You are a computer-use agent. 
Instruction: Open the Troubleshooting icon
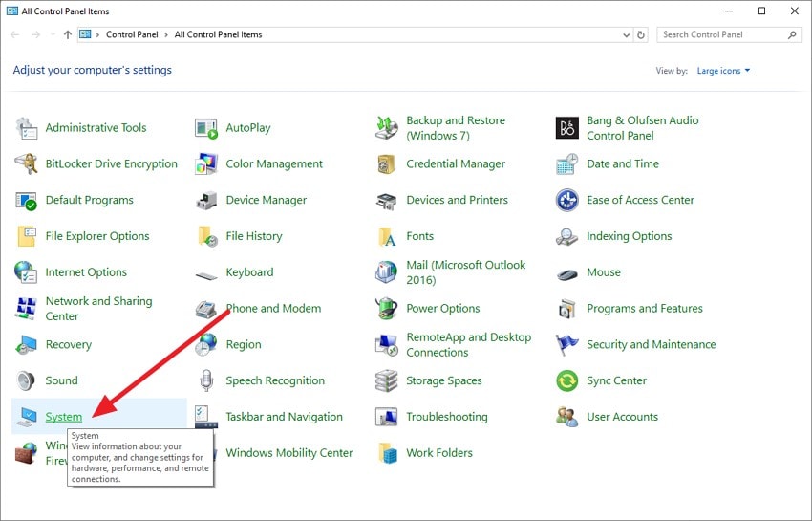[x=387, y=418]
